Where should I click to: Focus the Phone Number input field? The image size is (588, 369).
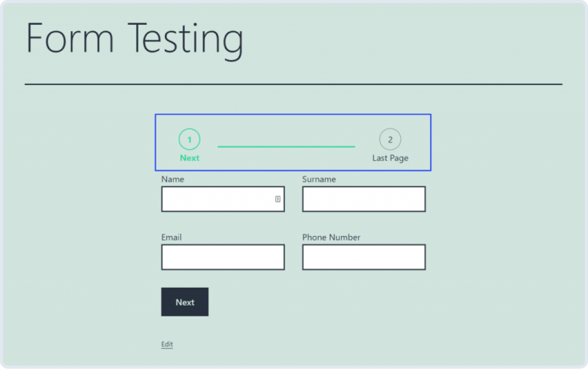pyautogui.click(x=364, y=258)
